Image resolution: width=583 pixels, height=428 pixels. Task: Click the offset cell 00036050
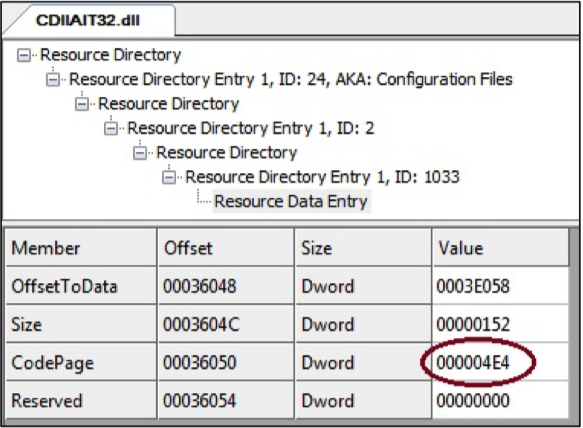226,363
